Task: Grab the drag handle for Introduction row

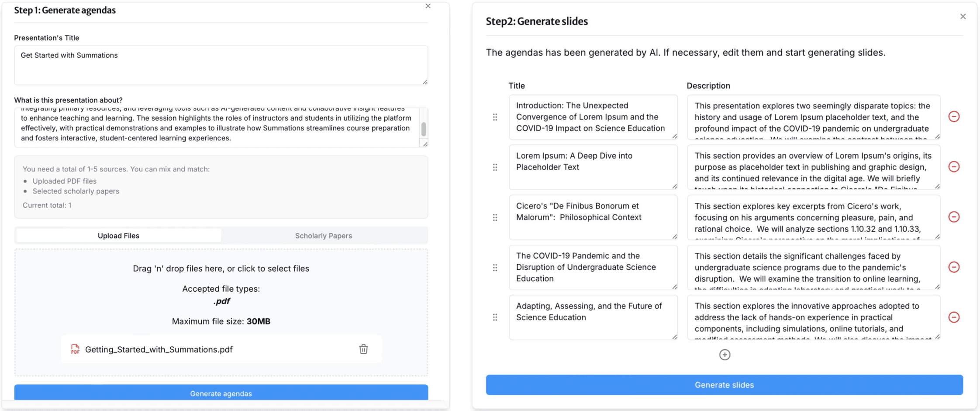Action: click(495, 117)
